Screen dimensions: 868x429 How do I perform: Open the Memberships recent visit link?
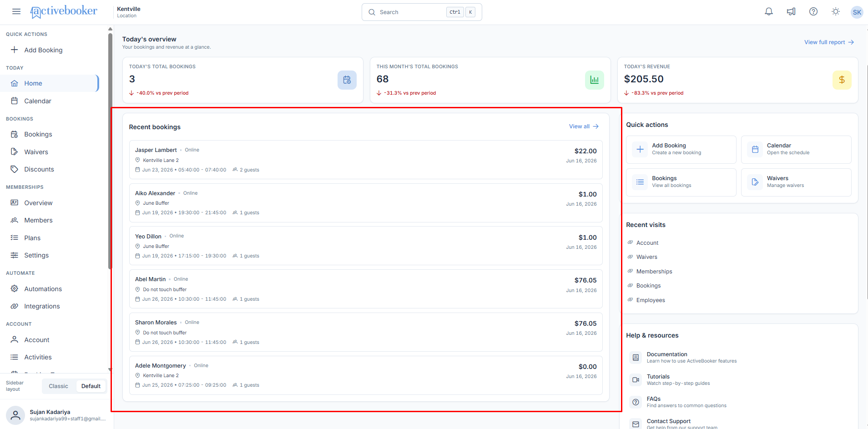coord(654,272)
